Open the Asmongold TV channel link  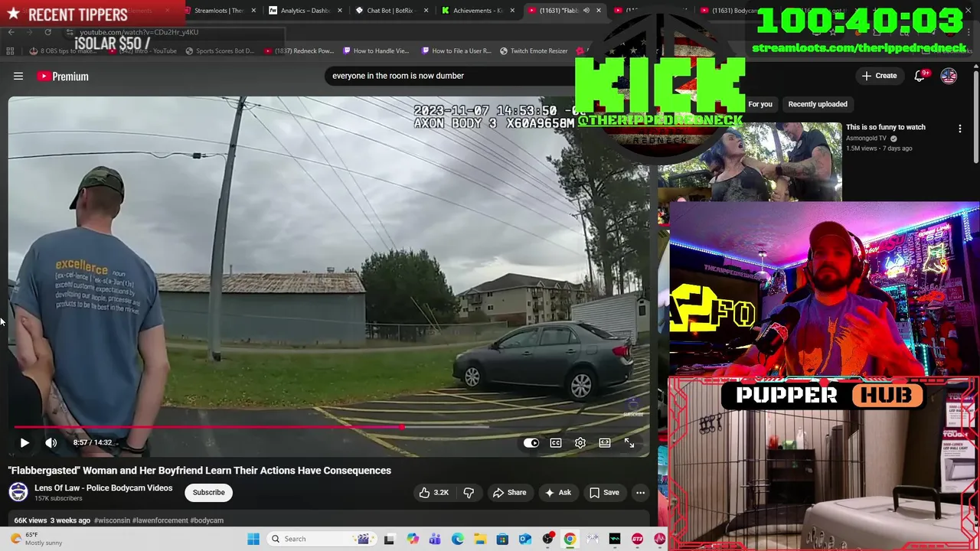click(x=866, y=139)
